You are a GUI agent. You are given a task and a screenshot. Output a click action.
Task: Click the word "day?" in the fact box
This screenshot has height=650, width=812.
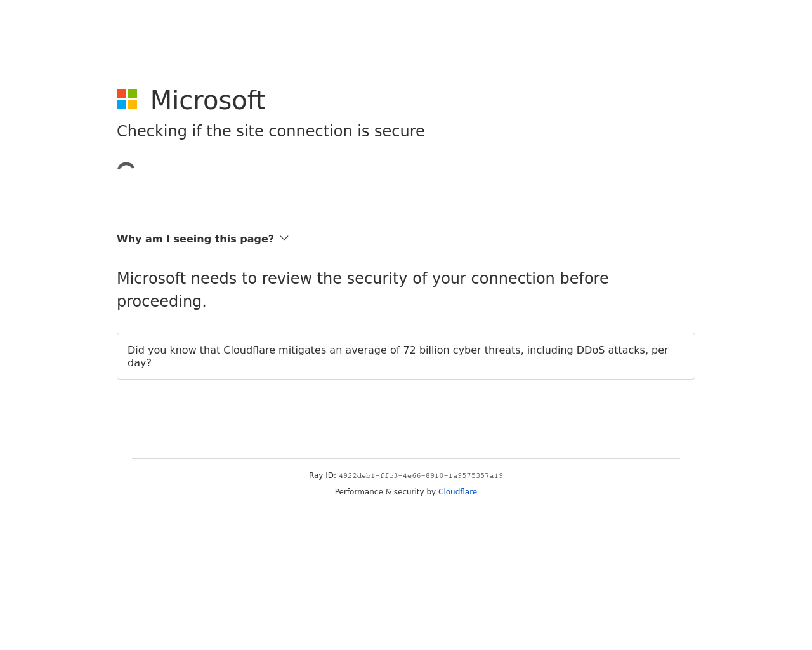click(x=140, y=363)
